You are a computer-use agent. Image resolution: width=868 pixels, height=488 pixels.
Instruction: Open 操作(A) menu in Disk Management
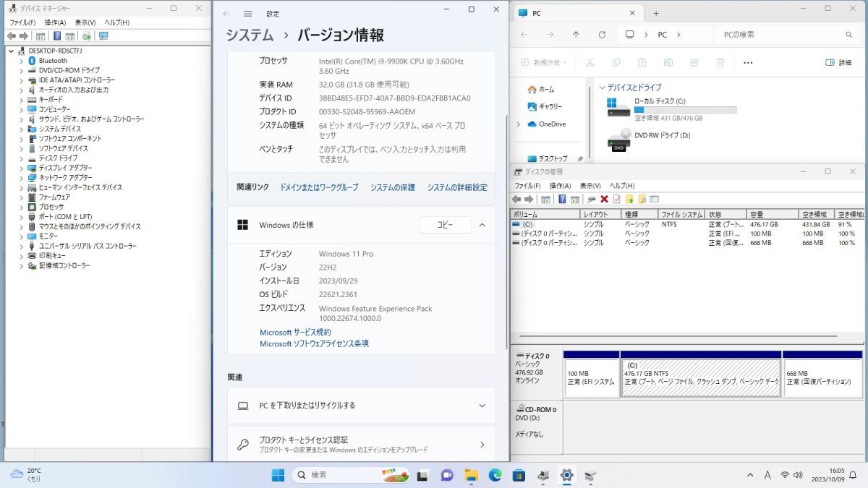click(560, 186)
